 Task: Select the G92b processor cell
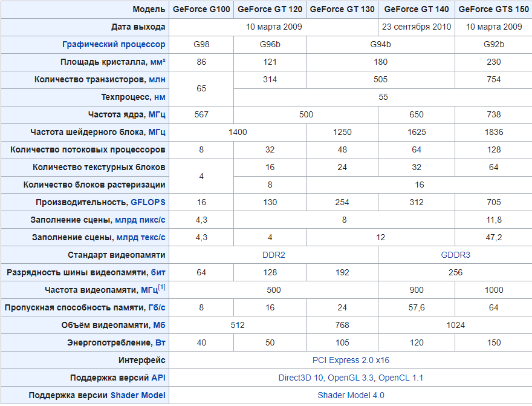[494, 44]
